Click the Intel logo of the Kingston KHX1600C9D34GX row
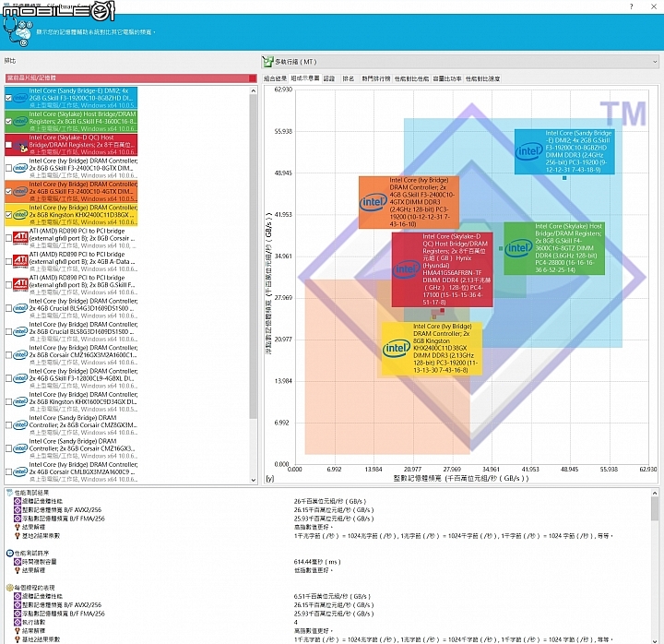This screenshot has height=644, width=664. click(20, 401)
